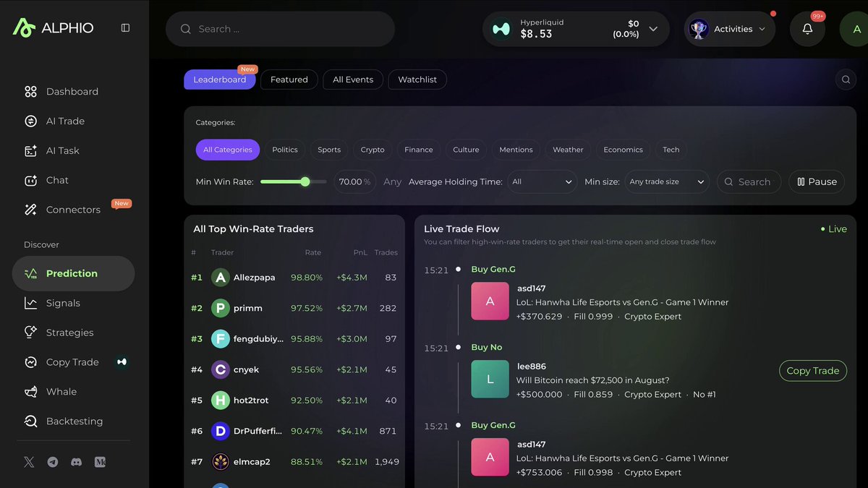
Task: Click the Whale megaphone icon
Action: click(x=30, y=392)
